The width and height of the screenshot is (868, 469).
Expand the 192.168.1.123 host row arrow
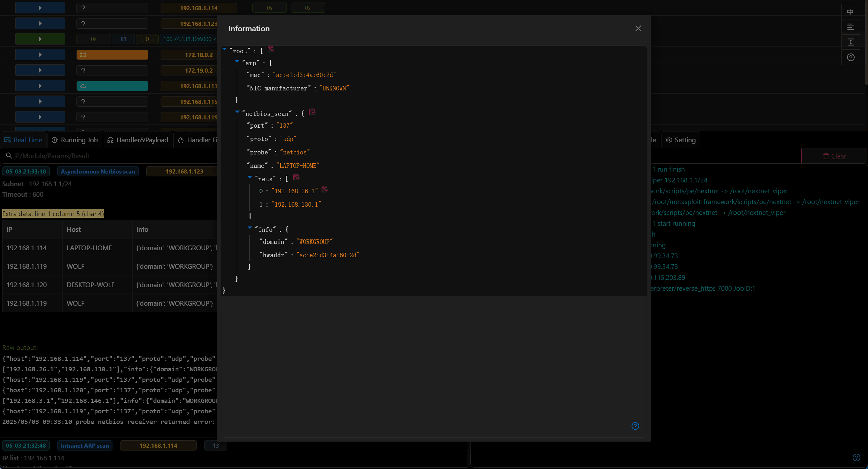pyautogui.click(x=40, y=23)
